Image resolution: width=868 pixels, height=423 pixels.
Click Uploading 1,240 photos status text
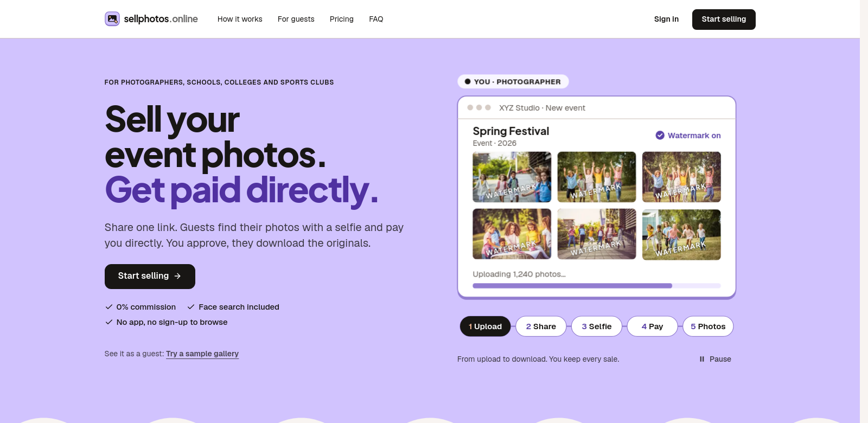tap(519, 274)
